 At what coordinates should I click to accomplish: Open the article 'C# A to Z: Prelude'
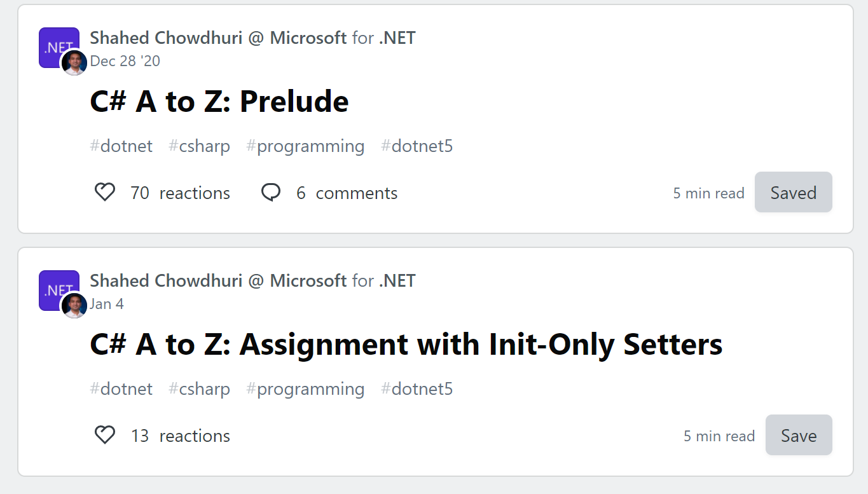click(x=219, y=101)
